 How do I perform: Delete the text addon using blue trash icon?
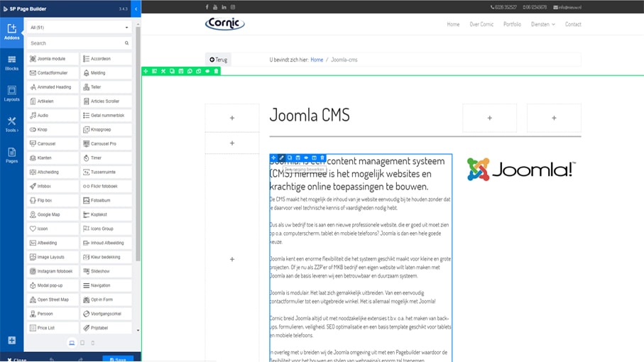[x=322, y=158]
